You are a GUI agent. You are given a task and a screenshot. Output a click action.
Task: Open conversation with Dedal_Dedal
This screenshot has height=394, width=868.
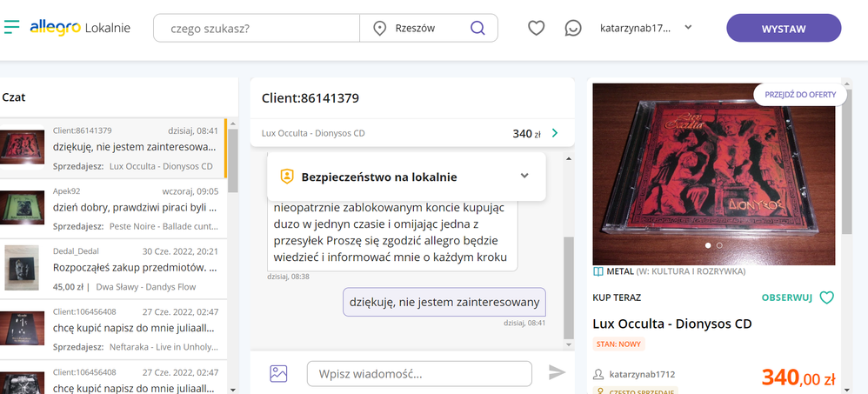point(113,270)
